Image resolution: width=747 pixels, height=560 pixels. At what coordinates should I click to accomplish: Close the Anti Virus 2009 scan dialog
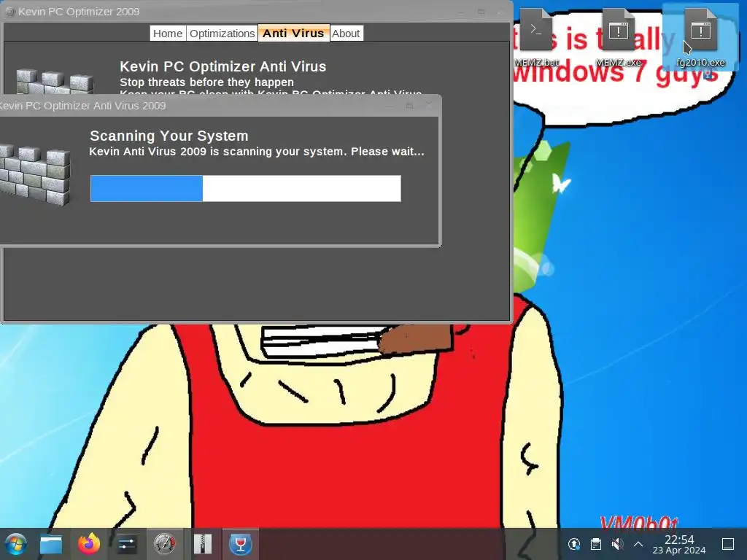pos(428,105)
